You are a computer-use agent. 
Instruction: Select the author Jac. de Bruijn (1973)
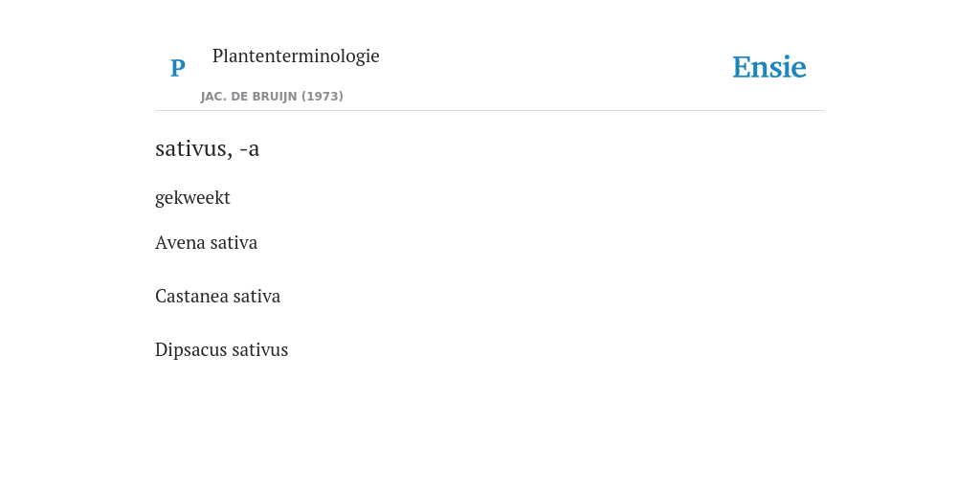272,97
